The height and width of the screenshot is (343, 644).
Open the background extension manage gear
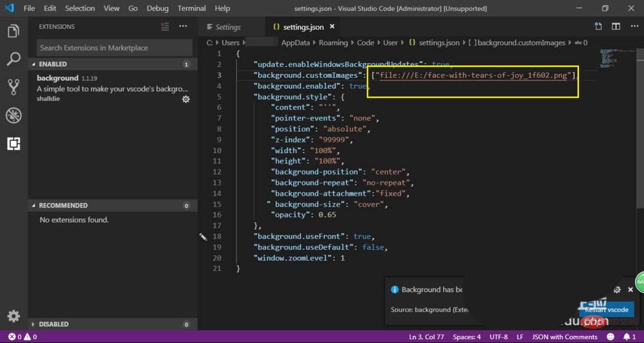coord(186,99)
